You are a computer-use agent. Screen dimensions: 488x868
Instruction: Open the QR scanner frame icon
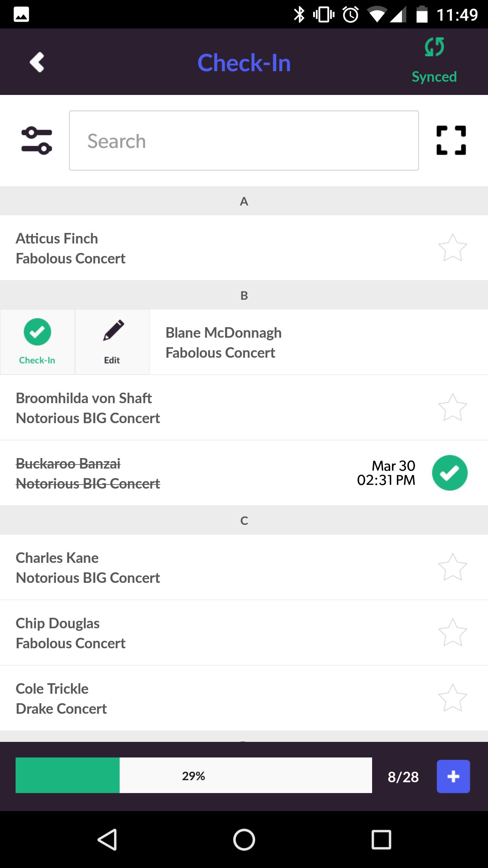click(451, 140)
